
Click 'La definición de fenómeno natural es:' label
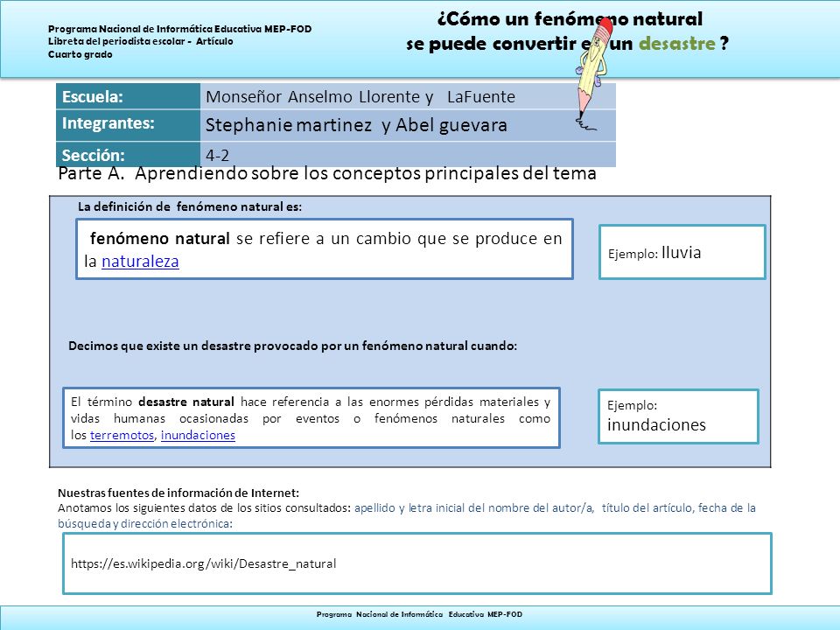tap(190, 206)
